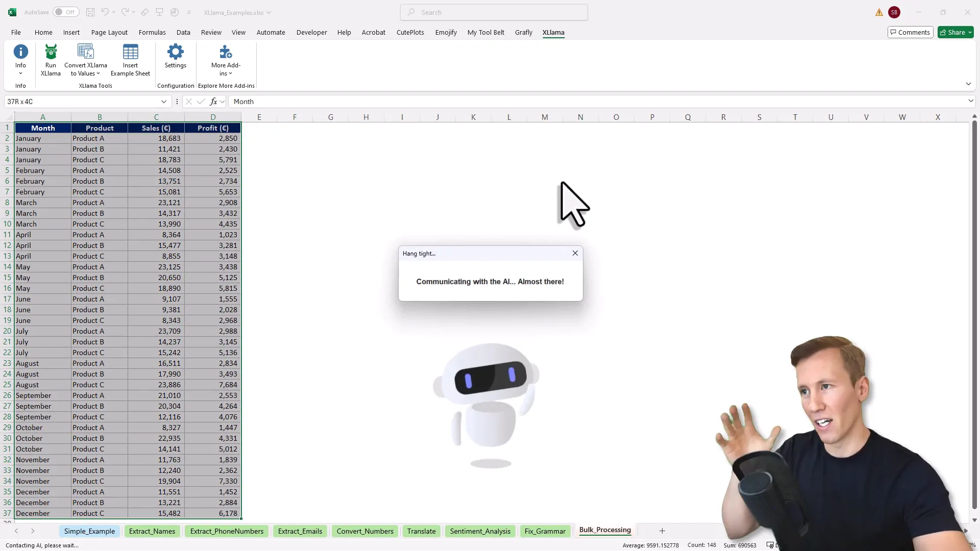Close the Hang tight dialog
The width and height of the screenshot is (980, 551).
pos(575,253)
